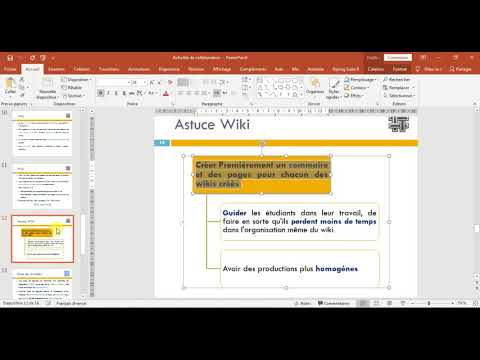
Task: Select slide 10 thumbnail
Action: (x=42, y=133)
